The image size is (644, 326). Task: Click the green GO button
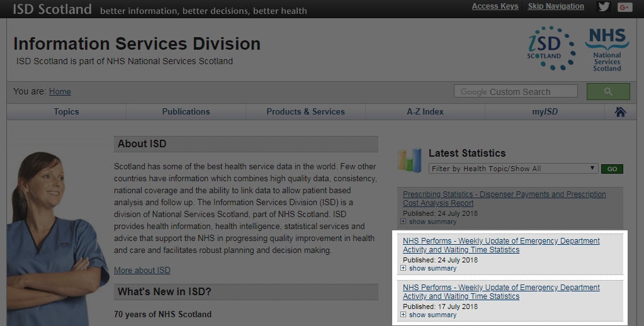point(612,169)
